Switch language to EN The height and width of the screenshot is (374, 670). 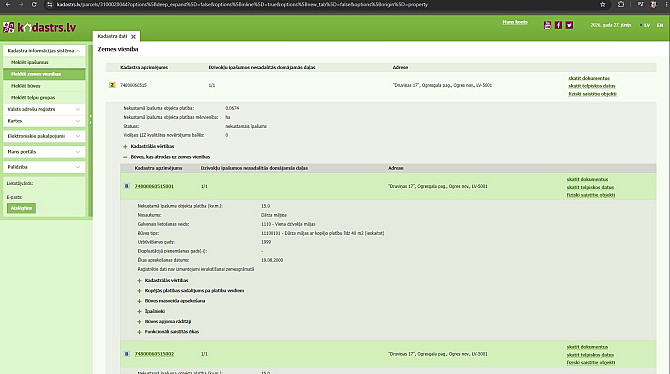point(660,25)
